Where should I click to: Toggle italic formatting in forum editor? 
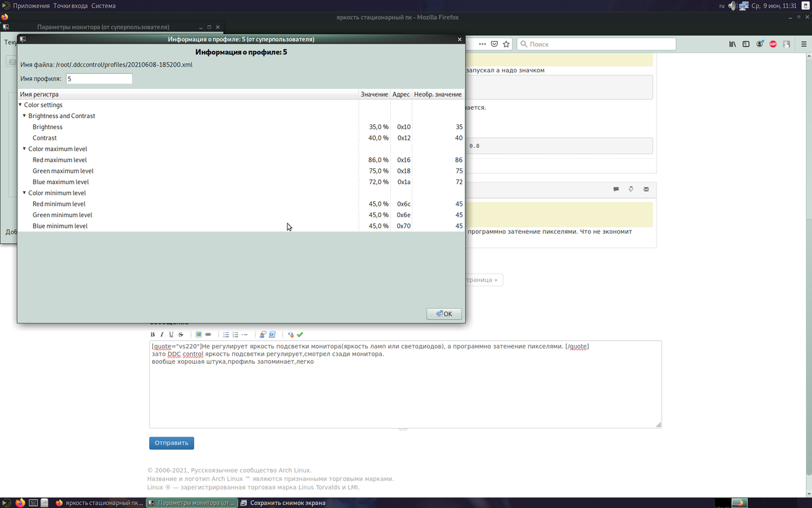pos(162,335)
